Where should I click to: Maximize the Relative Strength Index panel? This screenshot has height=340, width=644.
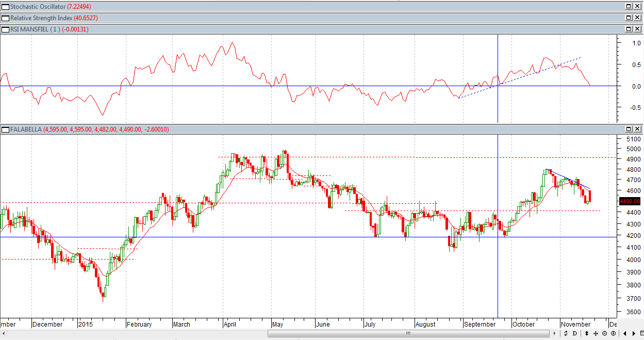coord(629,18)
